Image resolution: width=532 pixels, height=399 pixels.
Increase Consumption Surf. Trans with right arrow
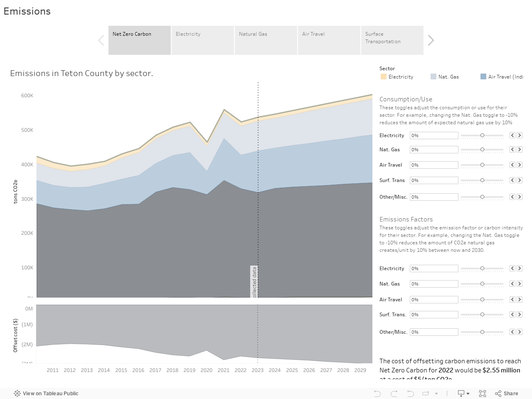point(520,180)
